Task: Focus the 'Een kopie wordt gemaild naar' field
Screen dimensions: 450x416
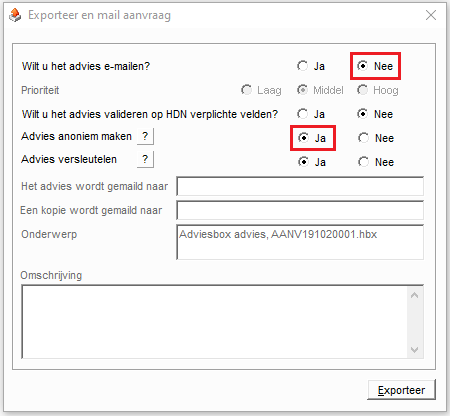Action: 300,210
